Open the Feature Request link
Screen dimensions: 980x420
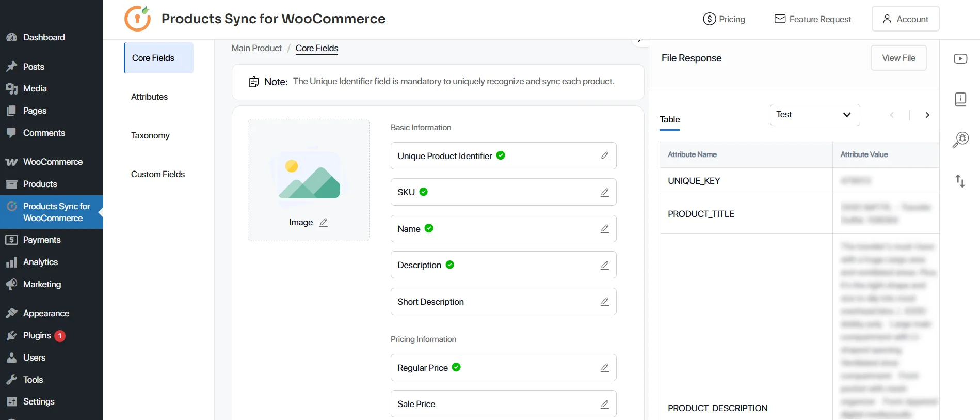click(813, 19)
